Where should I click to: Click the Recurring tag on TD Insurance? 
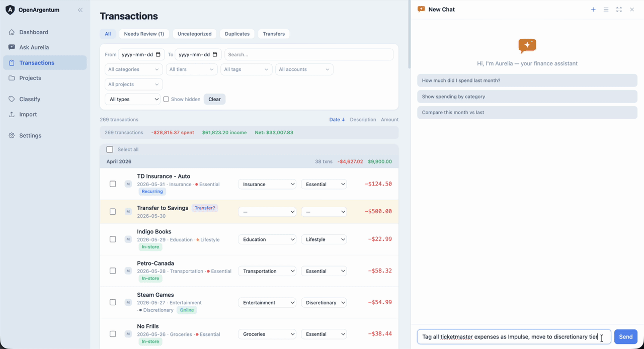click(152, 192)
